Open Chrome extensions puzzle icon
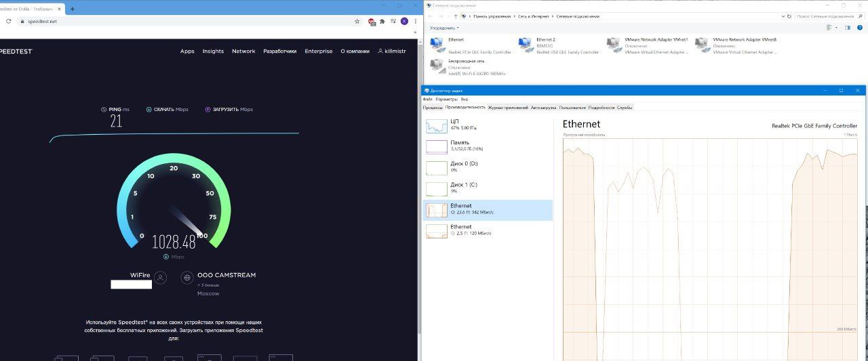This screenshot has height=361, width=868. [x=382, y=21]
